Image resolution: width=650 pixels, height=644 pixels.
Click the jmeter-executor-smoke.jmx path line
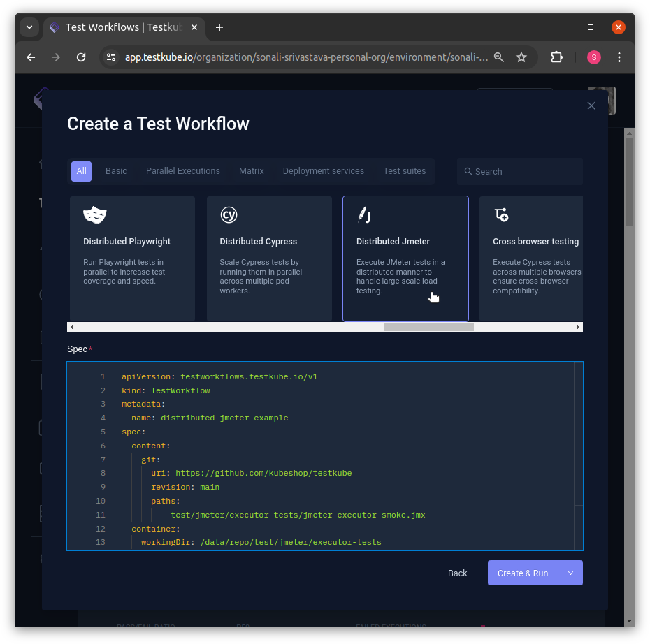click(298, 515)
